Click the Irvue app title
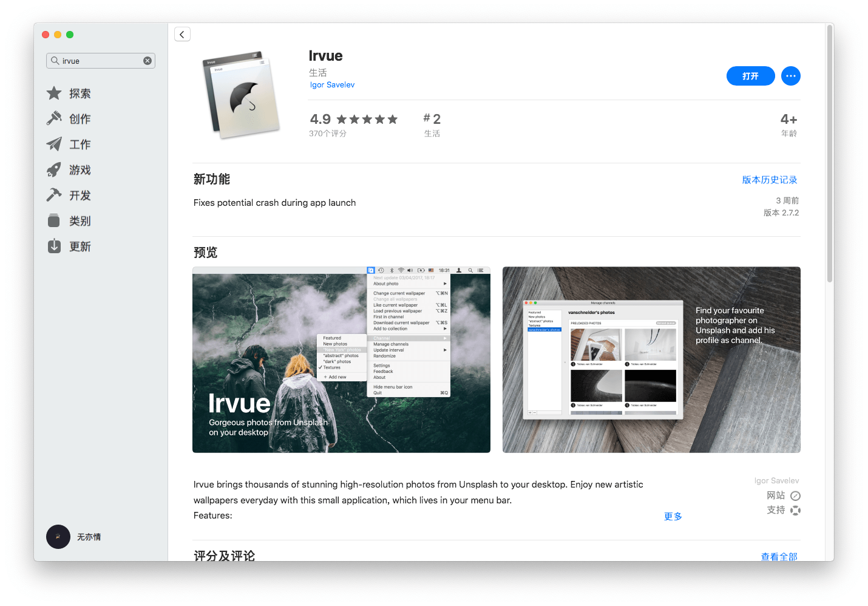The width and height of the screenshot is (868, 606). coord(325,56)
